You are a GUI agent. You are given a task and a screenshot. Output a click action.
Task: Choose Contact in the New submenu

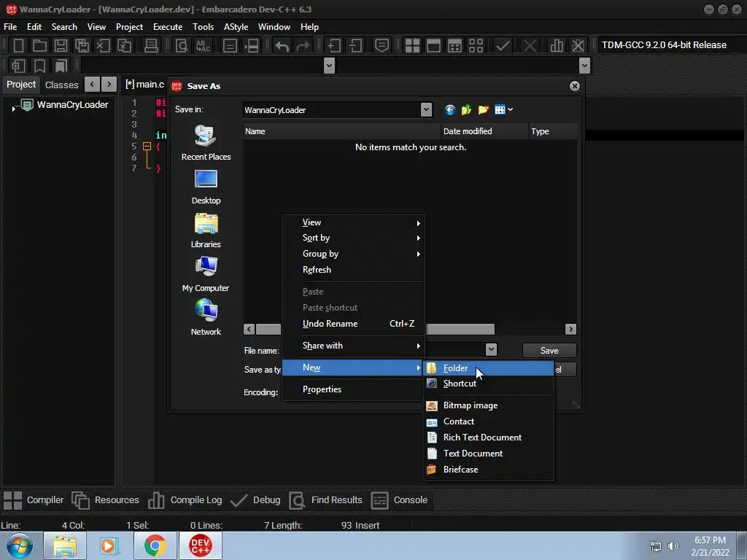pos(488,421)
